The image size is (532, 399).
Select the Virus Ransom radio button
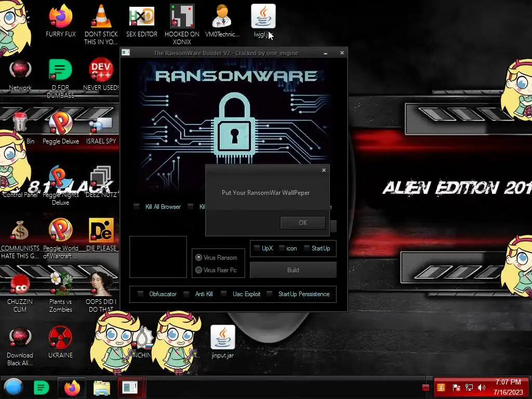(x=199, y=258)
